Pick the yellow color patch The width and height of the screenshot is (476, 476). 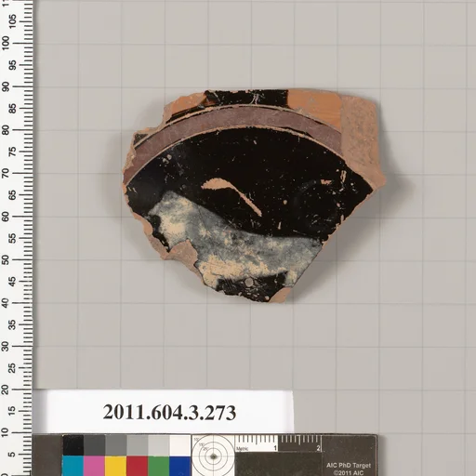115,466
